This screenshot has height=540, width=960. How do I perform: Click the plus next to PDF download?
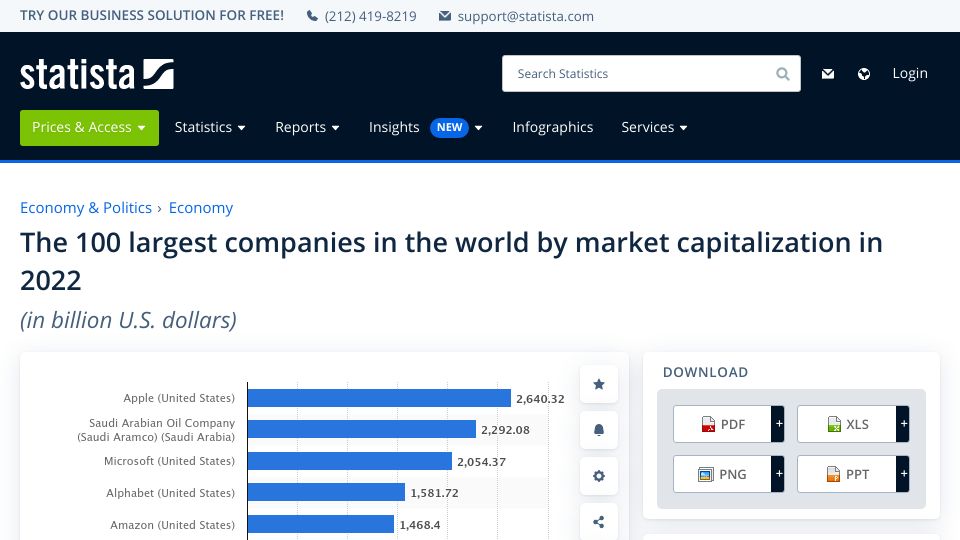click(x=778, y=424)
